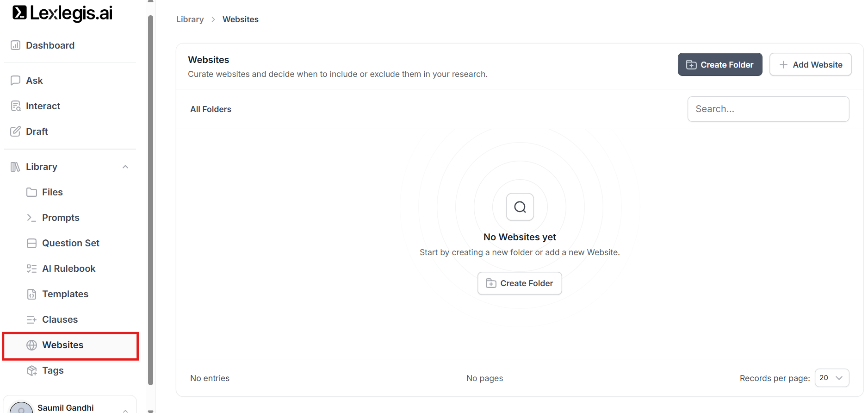Click the Add Website button

coord(810,65)
